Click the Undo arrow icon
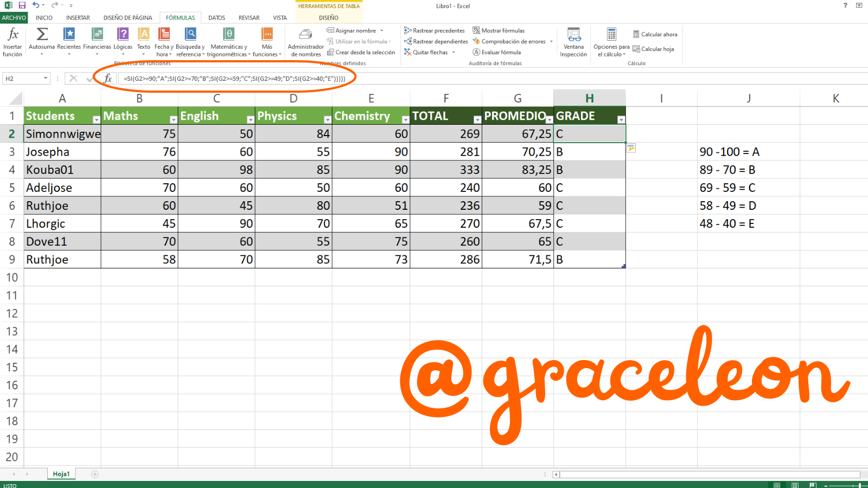 click(36, 5)
